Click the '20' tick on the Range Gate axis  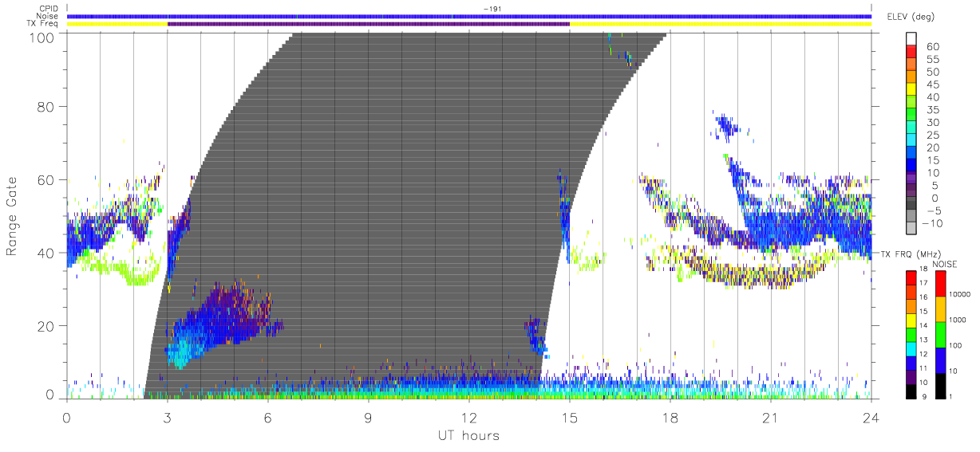click(47, 325)
